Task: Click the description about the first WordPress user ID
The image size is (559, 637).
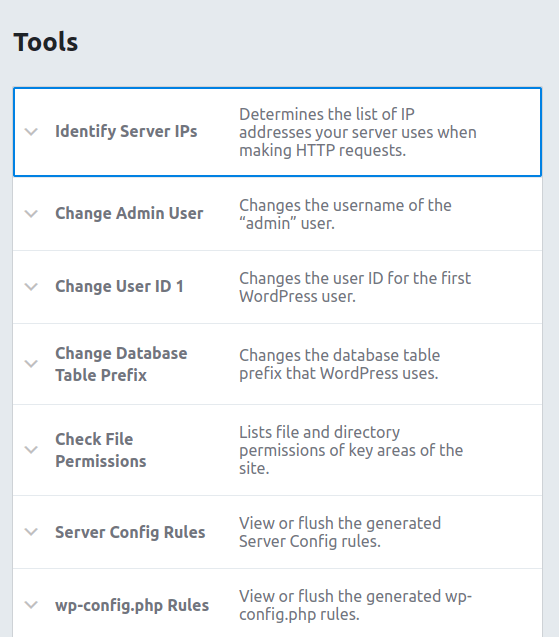Action: tap(355, 287)
